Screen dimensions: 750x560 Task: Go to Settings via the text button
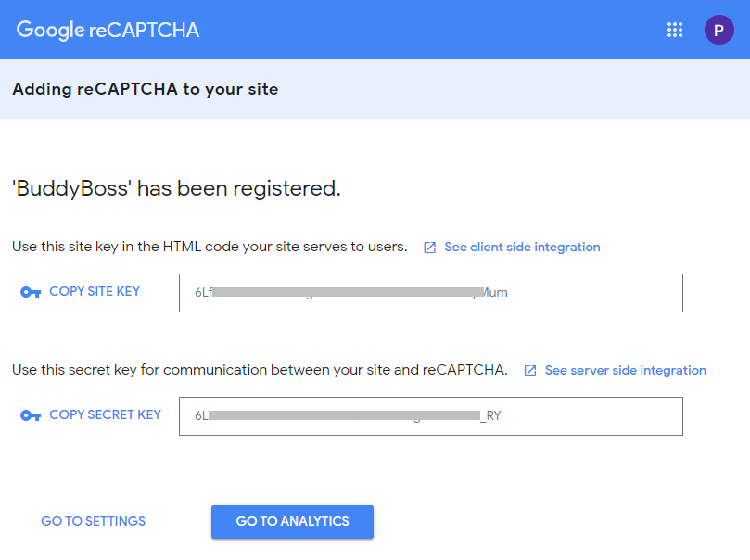tap(94, 522)
